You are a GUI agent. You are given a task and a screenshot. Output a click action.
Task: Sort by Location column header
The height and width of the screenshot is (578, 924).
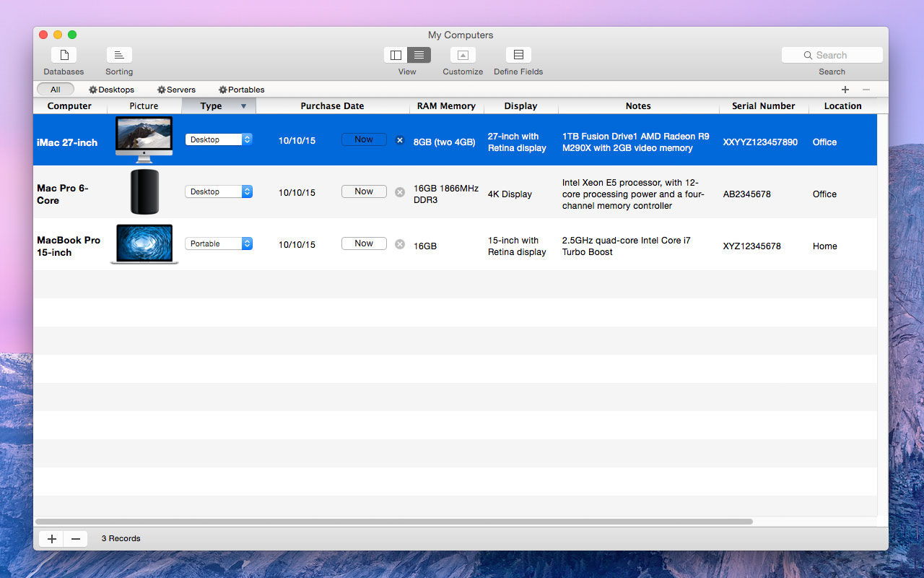(x=842, y=106)
